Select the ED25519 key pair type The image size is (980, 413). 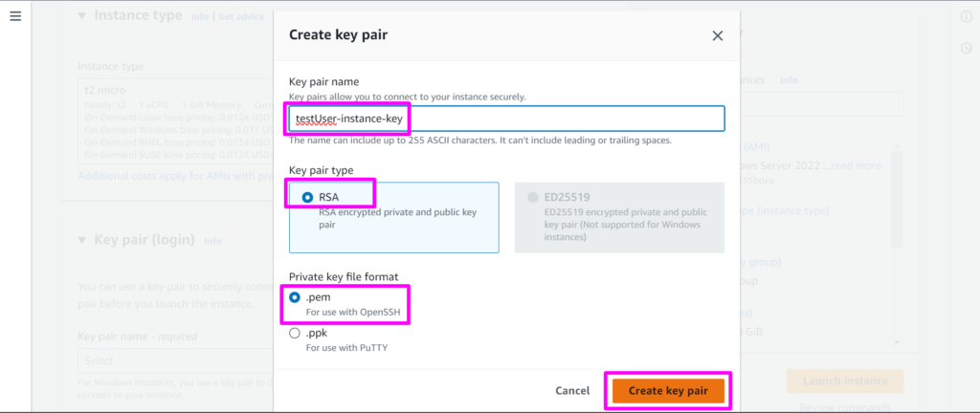tap(533, 197)
